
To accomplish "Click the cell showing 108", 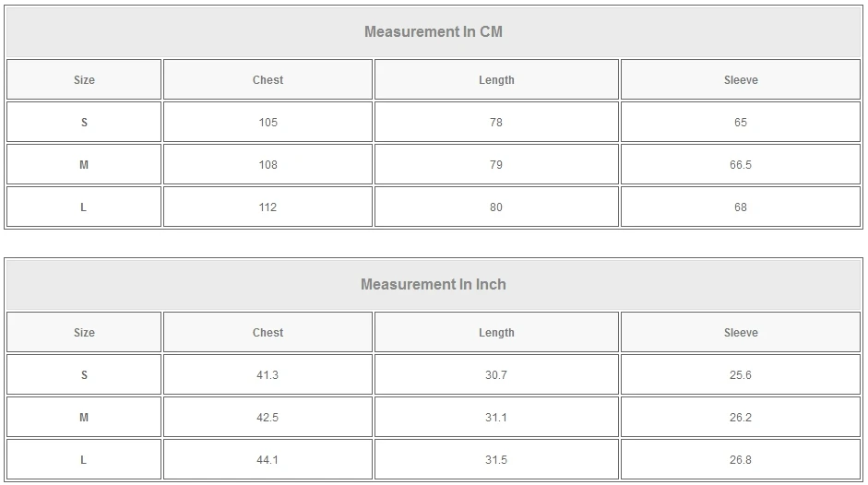I will tap(268, 165).
